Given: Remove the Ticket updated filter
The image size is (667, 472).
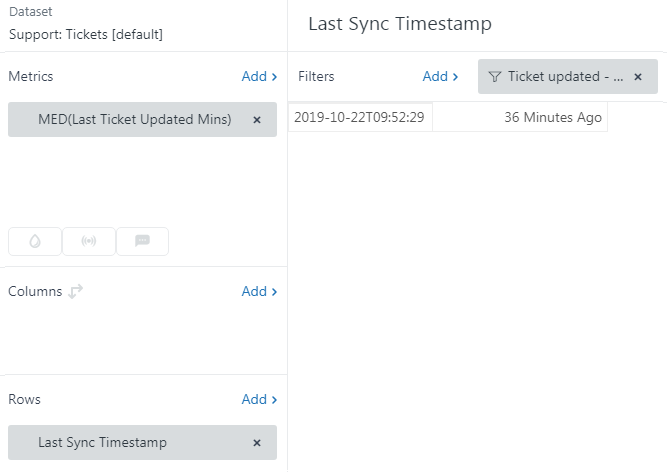Looking at the screenshot, I should pyautogui.click(x=638, y=77).
